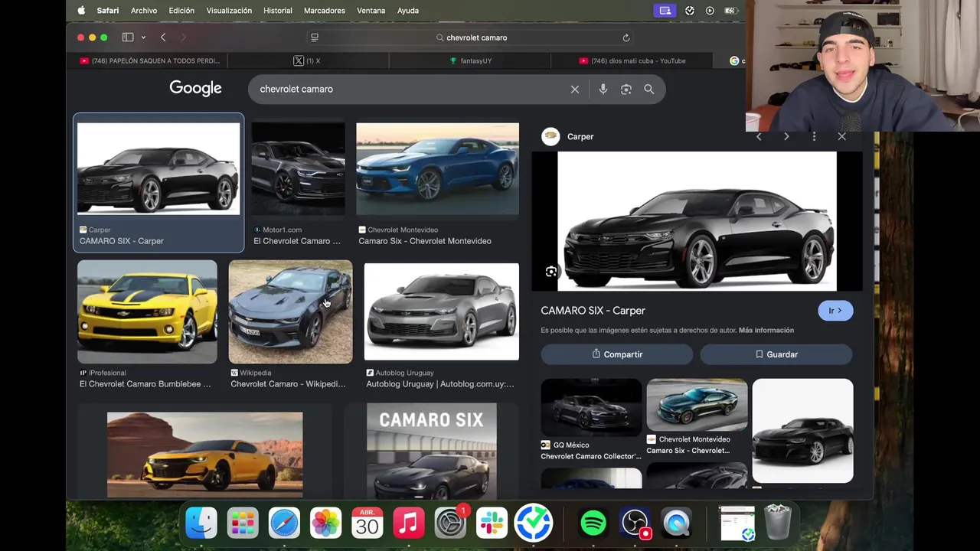Switch to the dios mati cuba YouTube tab
The image size is (980, 551).
tap(631, 60)
